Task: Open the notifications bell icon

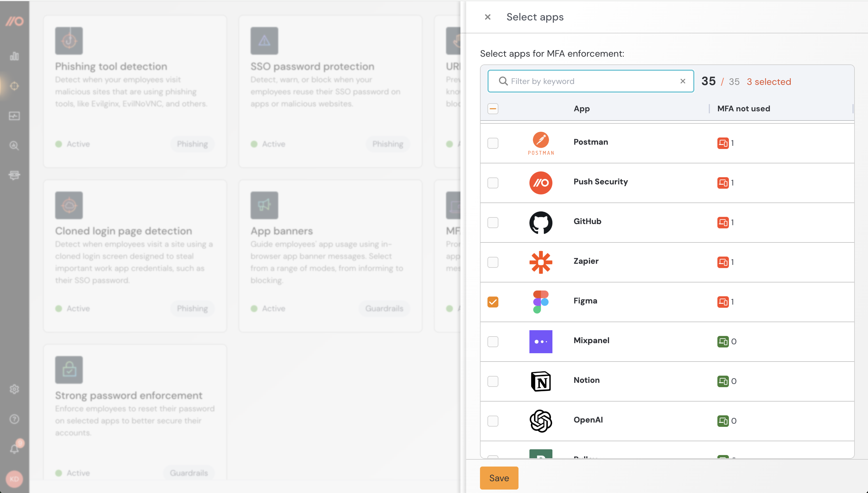Action: 14,449
